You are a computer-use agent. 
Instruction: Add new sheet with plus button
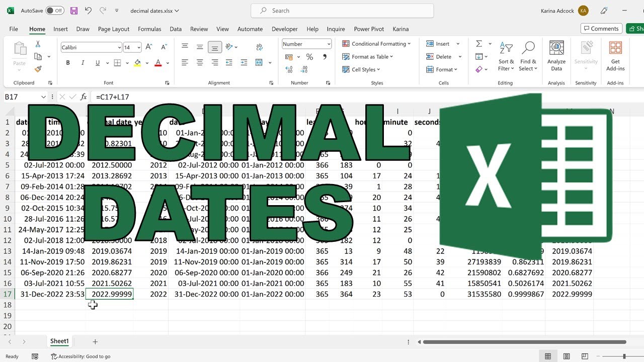pos(95,341)
